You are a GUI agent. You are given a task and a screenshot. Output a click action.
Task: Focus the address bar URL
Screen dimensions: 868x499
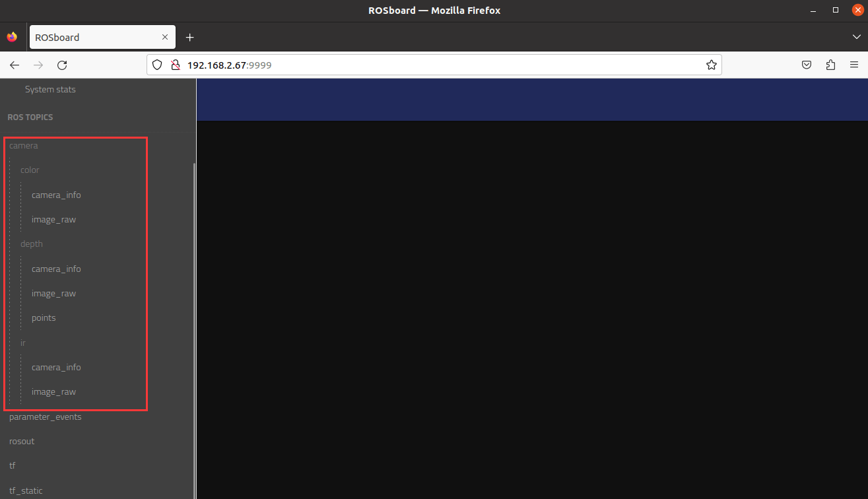(434, 65)
